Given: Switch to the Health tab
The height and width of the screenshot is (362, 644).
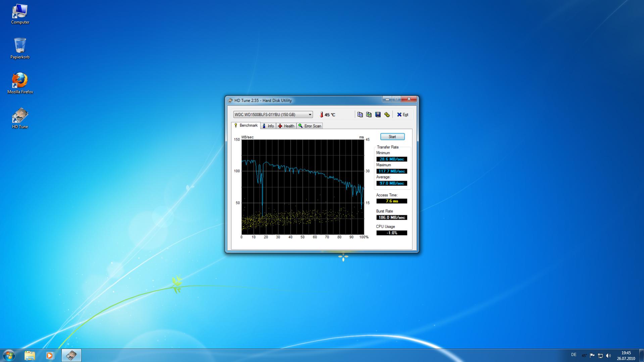Looking at the screenshot, I should 286,126.
